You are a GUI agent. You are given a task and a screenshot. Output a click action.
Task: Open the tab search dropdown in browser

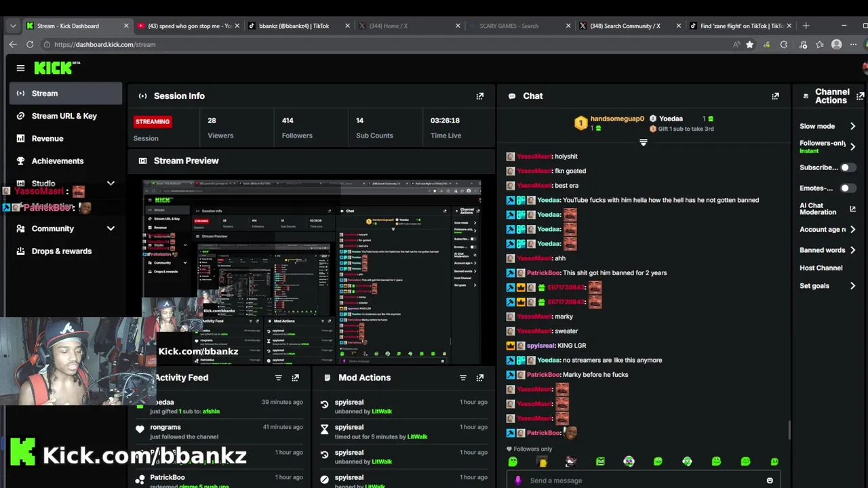point(13,26)
